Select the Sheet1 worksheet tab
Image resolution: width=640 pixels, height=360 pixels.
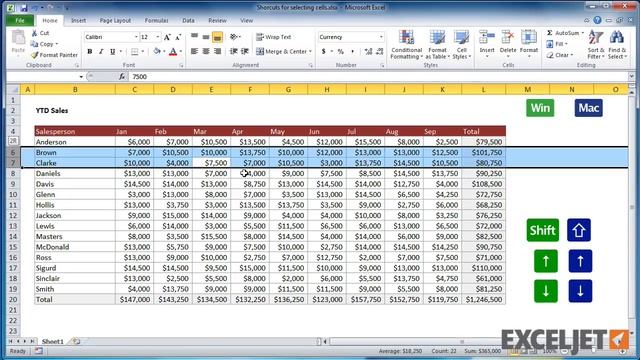pos(53,341)
